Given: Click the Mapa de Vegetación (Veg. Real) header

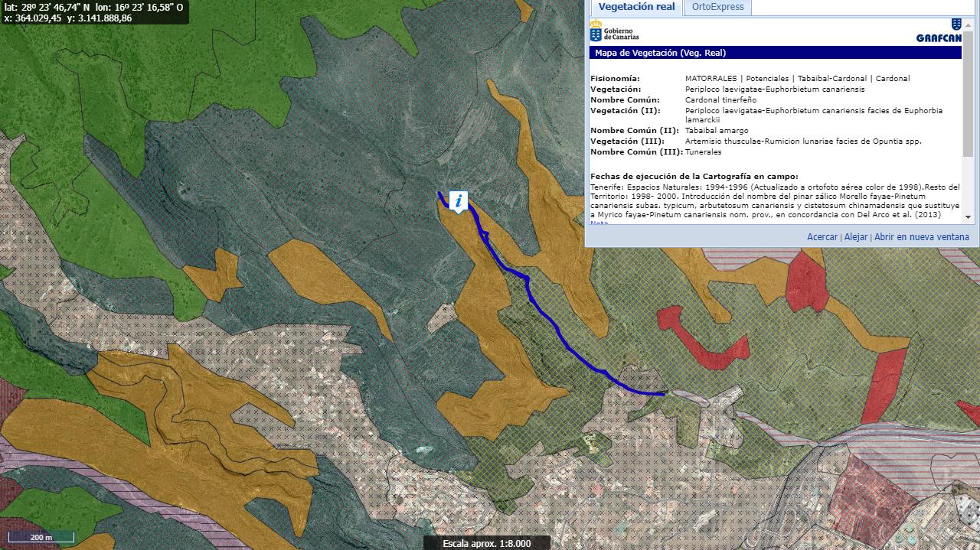Looking at the screenshot, I should point(776,53).
